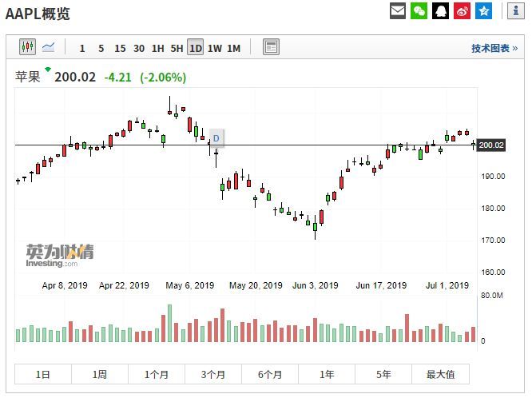Share to Qzone star icon
This screenshot has height=402, width=532.
coord(484,11)
